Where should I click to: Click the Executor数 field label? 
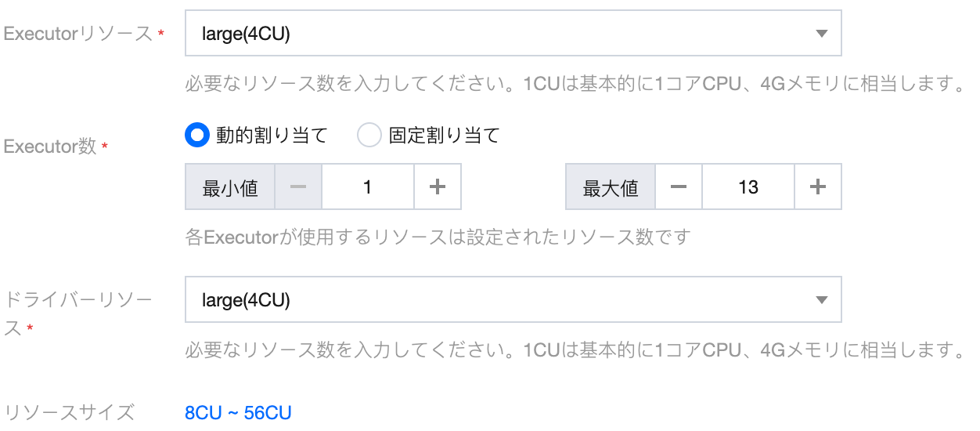[50, 147]
